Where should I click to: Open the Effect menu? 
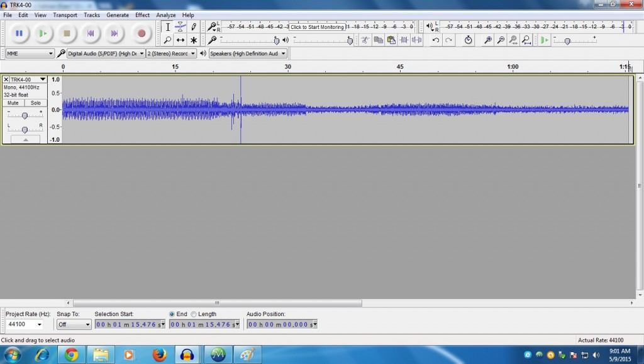(x=143, y=15)
